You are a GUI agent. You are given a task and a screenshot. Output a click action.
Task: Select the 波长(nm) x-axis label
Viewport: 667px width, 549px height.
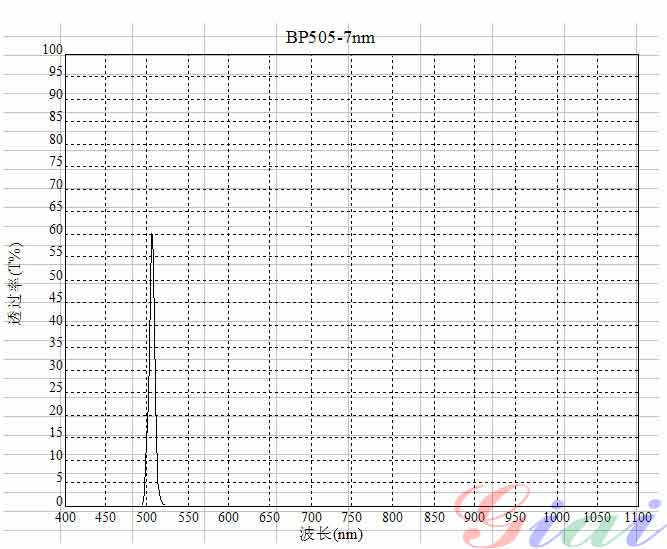click(x=331, y=534)
